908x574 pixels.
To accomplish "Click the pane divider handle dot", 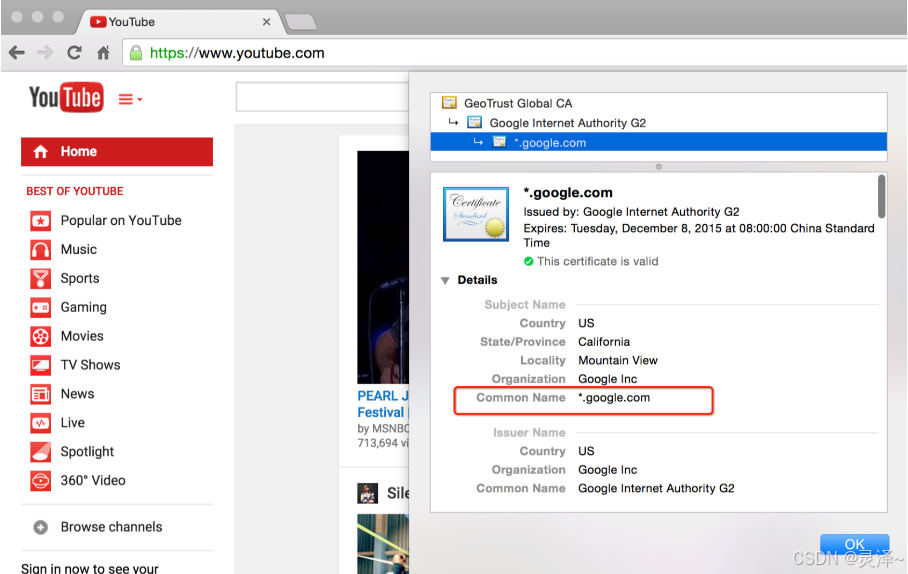I will 658,167.
